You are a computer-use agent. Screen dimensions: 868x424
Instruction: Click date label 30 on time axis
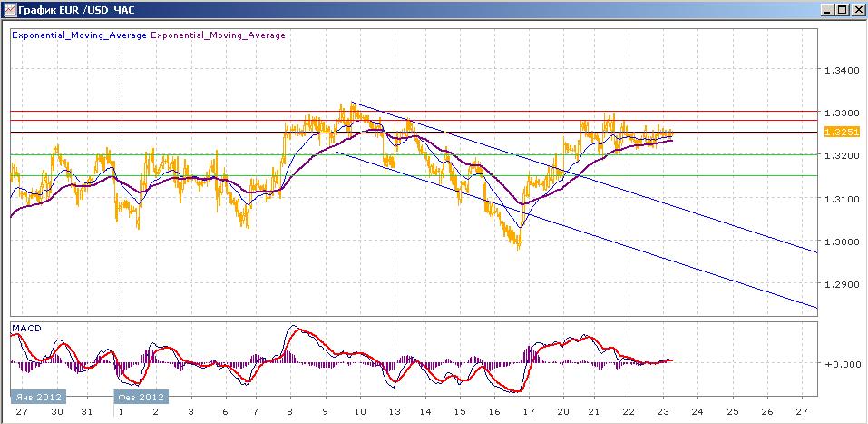[56, 413]
